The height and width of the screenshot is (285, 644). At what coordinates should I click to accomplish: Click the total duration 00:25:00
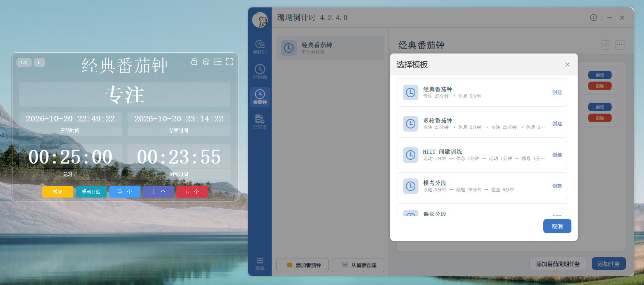click(x=70, y=157)
